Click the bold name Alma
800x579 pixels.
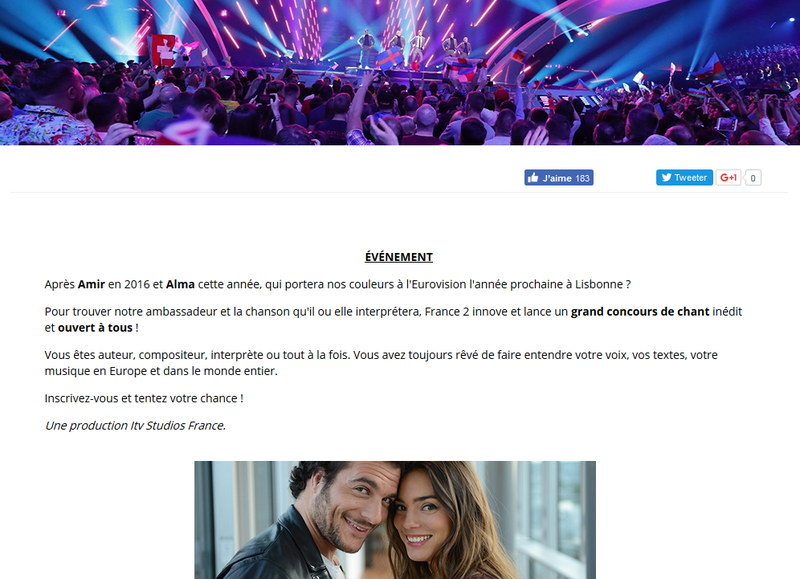click(x=180, y=284)
